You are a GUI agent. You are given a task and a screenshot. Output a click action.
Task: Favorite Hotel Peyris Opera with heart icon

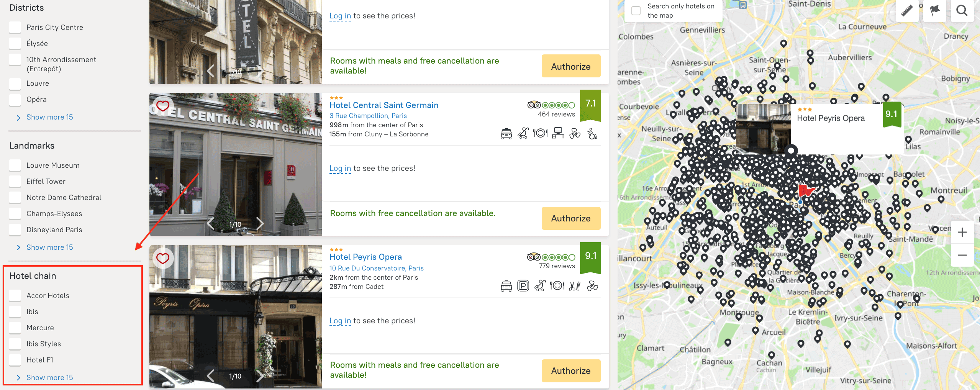[163, 259]
